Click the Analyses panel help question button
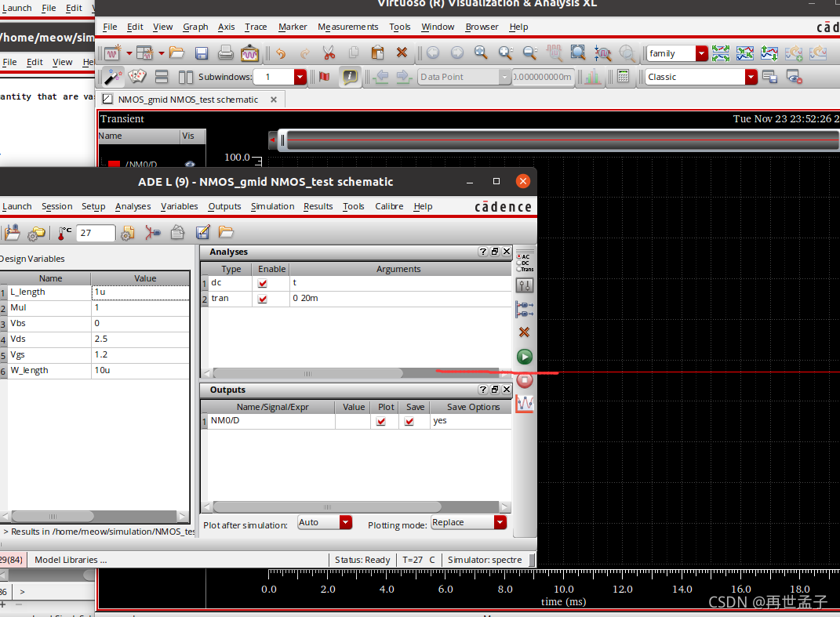This screenshot has height=617, width=840. coord(482,252)
